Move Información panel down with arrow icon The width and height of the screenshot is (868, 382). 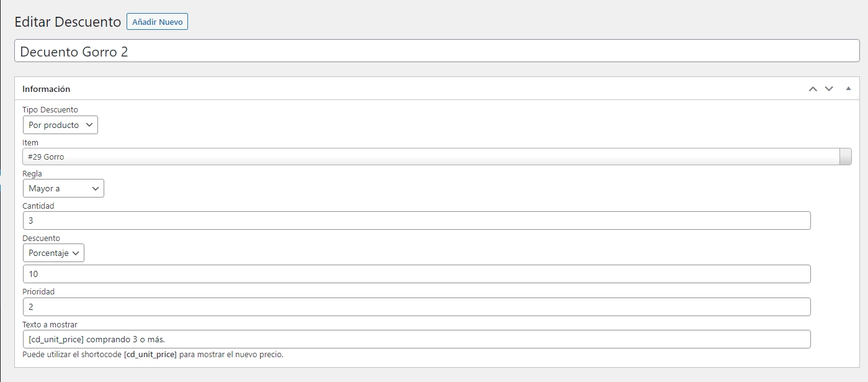[x=829, y=89]
